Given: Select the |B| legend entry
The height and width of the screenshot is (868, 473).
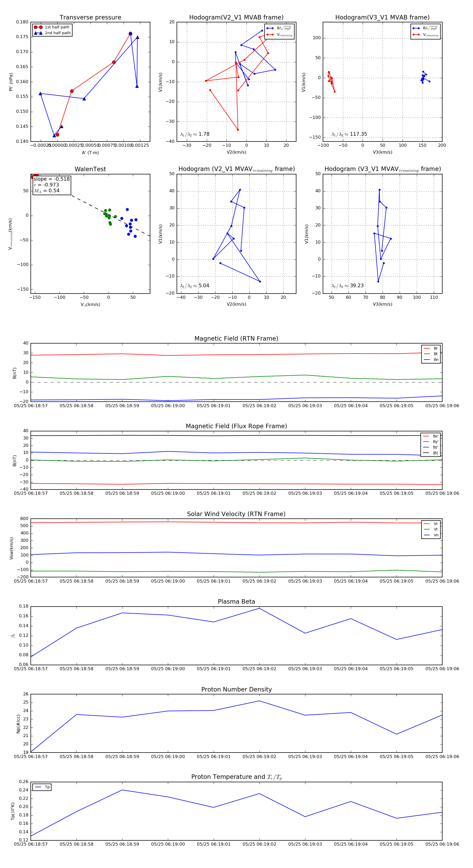Looking at the screenshot, I should coord(431,453).
